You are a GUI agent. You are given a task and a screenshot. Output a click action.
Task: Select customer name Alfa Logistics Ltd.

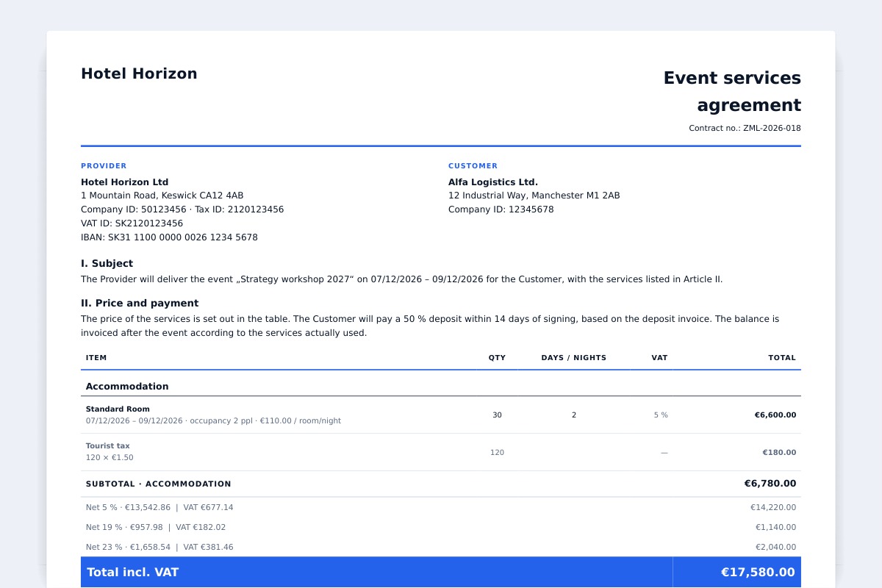[493, 182]
